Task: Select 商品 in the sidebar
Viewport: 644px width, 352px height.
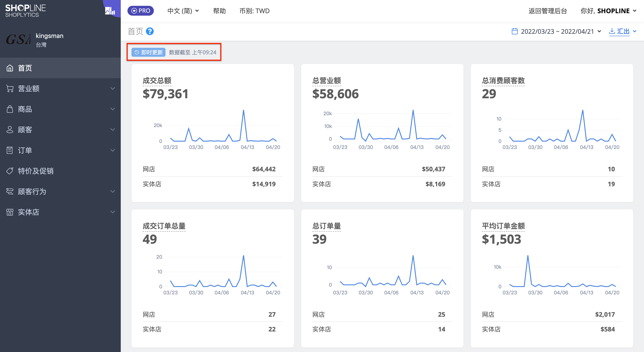Action: pyautogui.click(x=60, y=109)
